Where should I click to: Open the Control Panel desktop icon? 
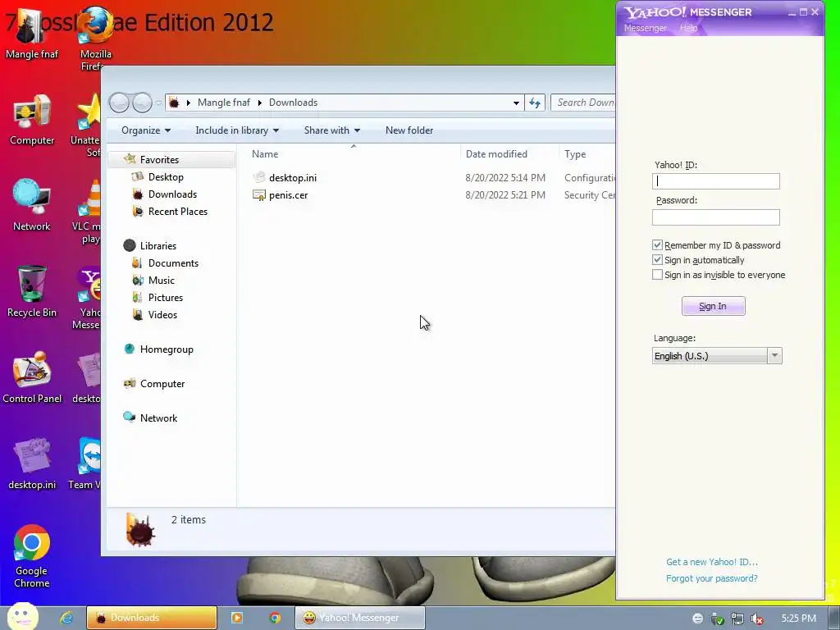[x=32, y=377]
